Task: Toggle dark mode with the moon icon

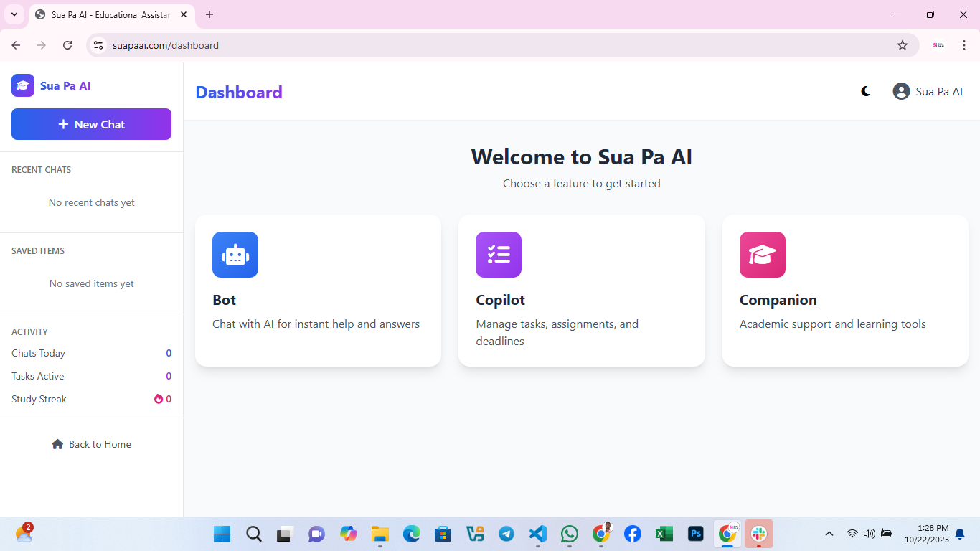Action: [x=866, y=91]
